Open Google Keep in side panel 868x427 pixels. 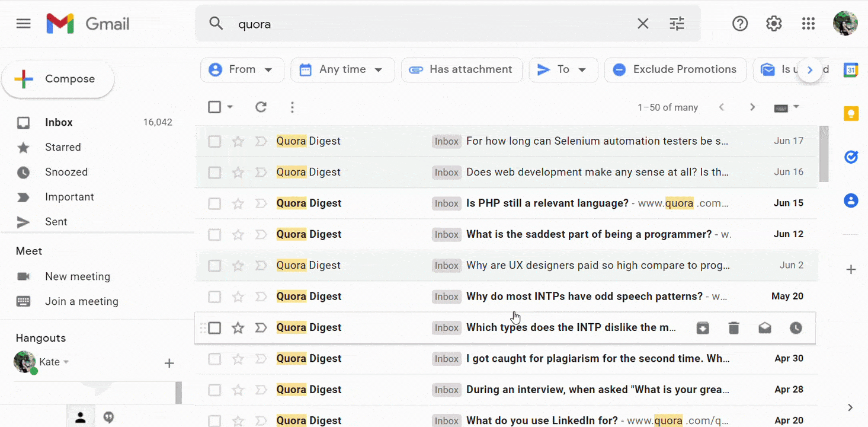pyautogui.click(x=851, y=113)
